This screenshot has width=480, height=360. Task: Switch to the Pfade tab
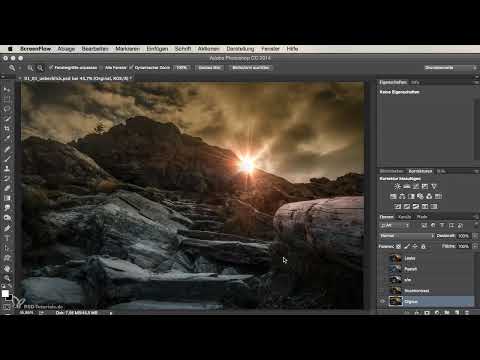422,217
